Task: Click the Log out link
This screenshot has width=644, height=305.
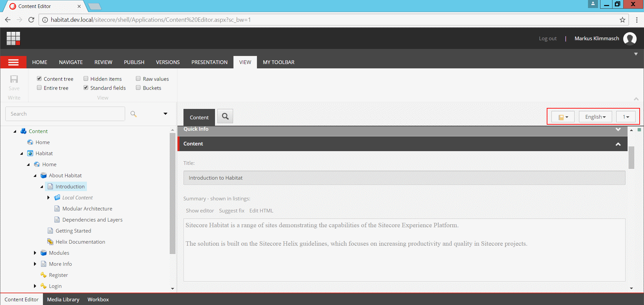Action: point(548,39)
